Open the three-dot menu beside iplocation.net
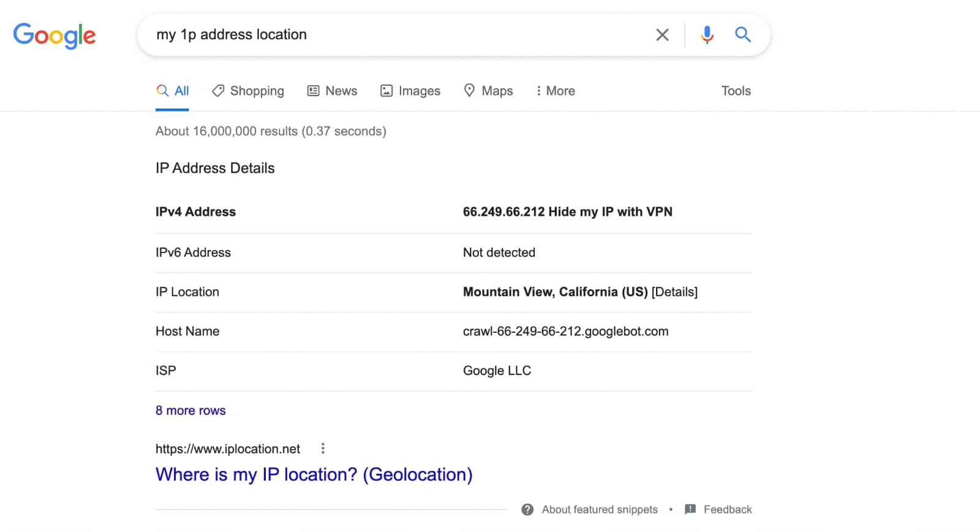Screen dimensions: 980x532 coord(323,449)
